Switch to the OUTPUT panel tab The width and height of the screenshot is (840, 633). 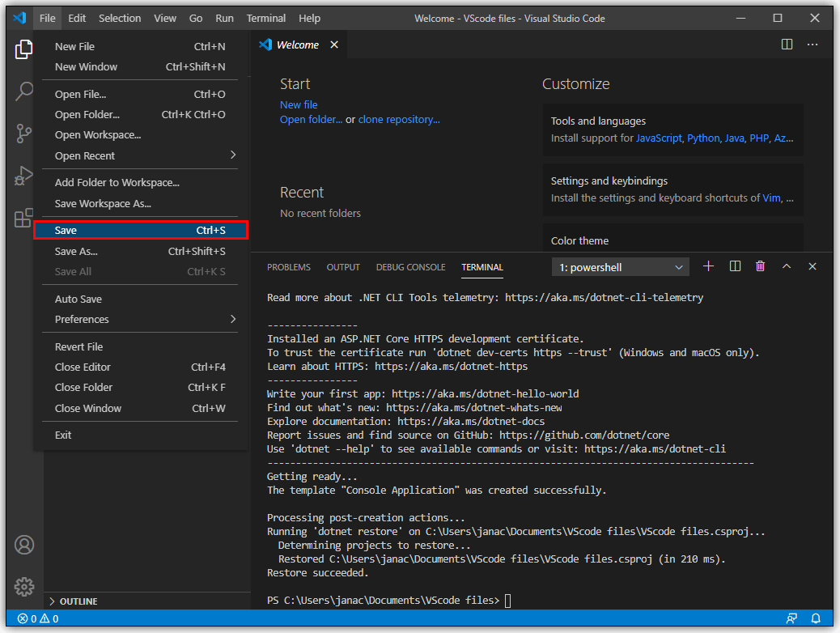coord(343,267)
